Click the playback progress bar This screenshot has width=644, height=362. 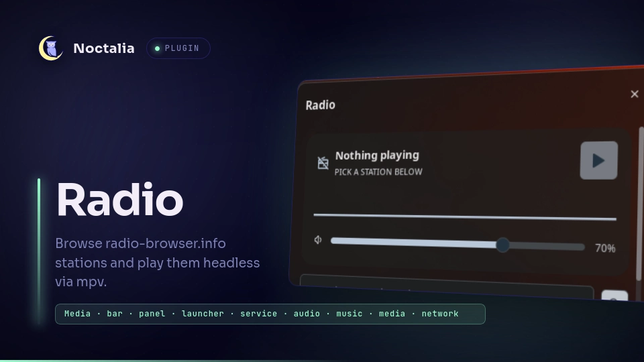(464, 217)
